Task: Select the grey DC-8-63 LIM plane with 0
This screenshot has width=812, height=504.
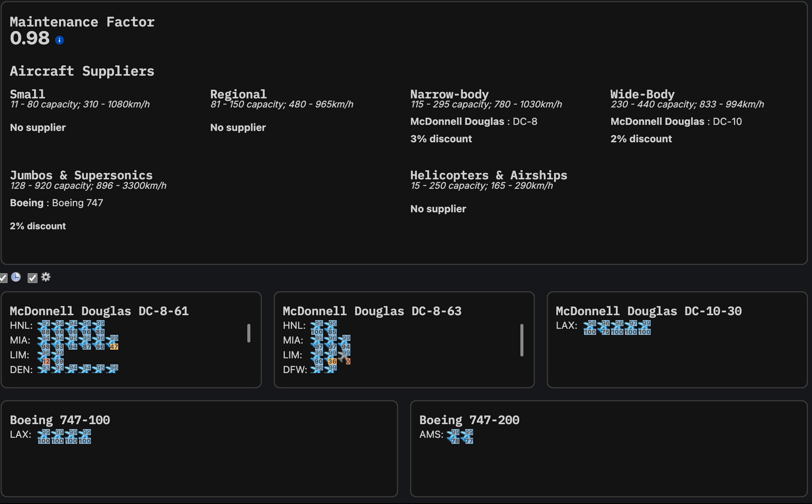Action: [344, 357]
